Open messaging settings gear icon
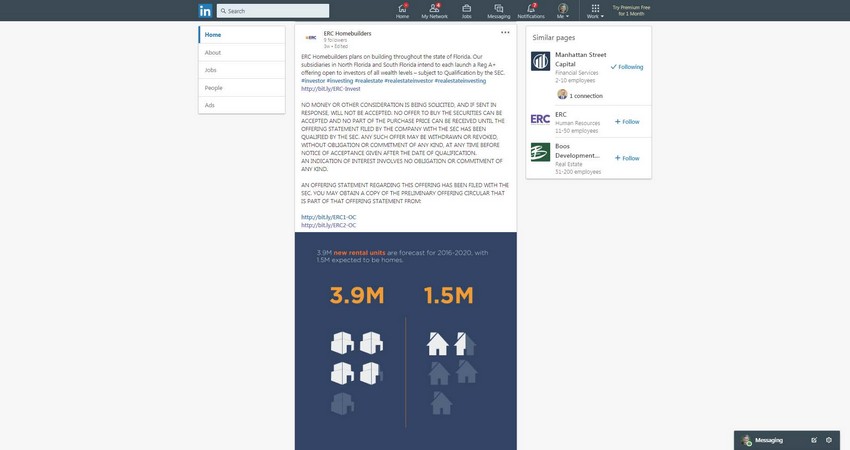The image size is (850, 450). [x=828, y=440]
